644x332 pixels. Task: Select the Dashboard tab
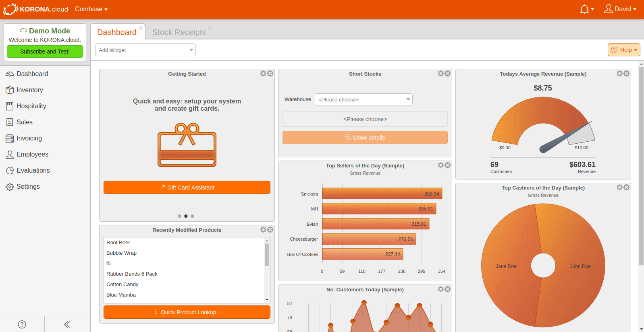pyautogui.click(x=116, y=32)
